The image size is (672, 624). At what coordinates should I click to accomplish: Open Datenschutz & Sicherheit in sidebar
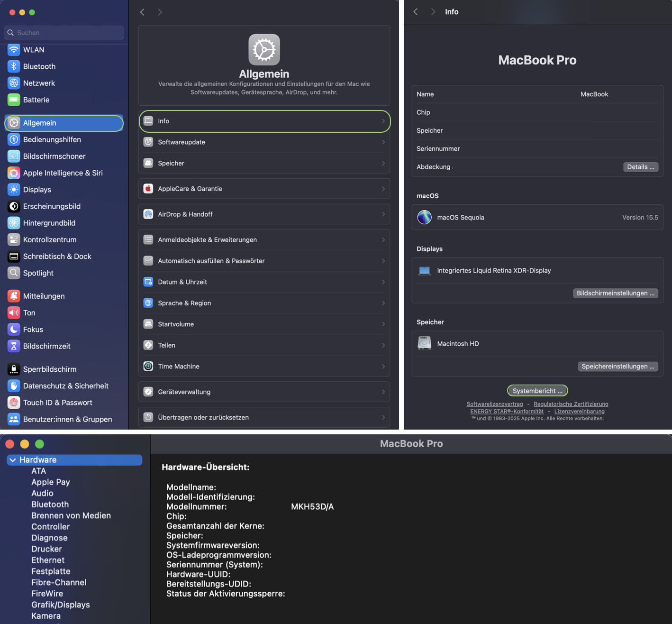(x=65, y=386)
